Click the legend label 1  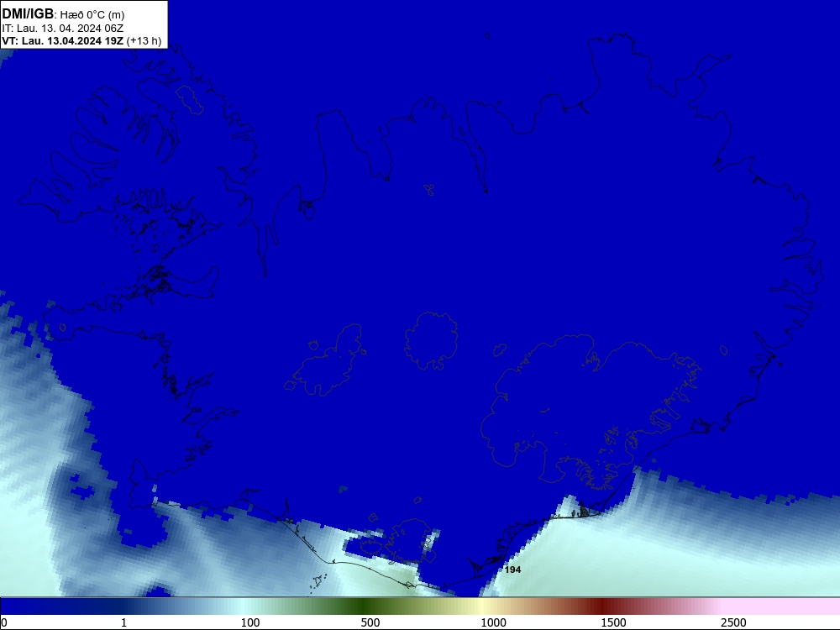[x=123, y=622]
